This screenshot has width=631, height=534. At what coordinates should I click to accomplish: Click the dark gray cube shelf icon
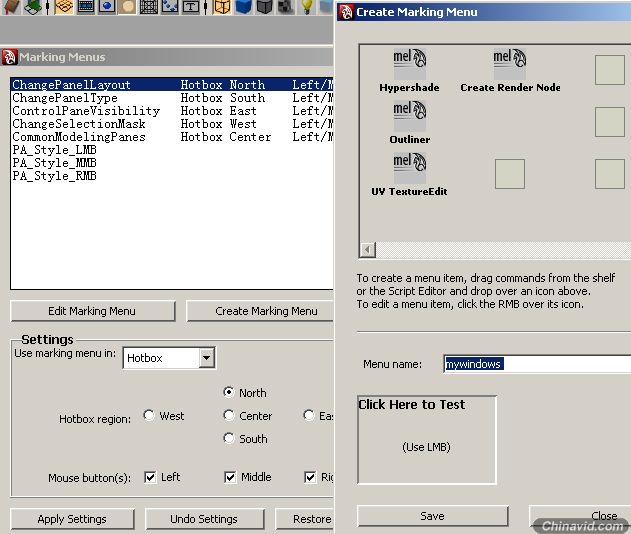pyautogui.click(x=264, y=7)
